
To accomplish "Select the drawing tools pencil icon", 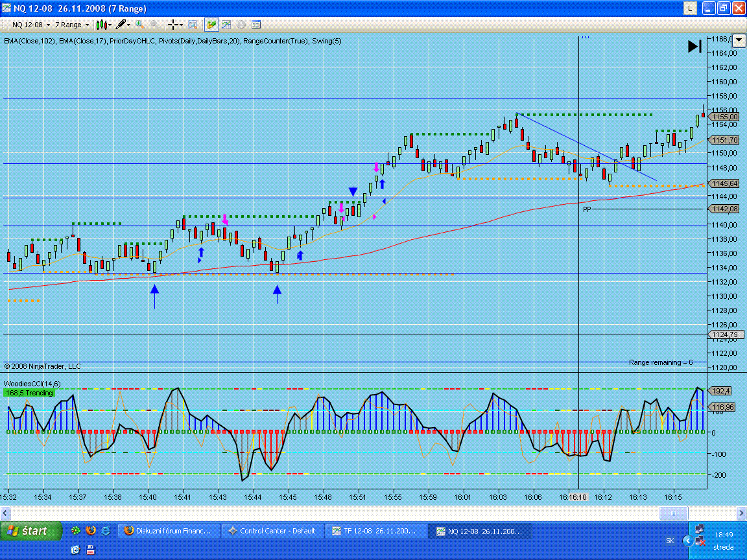I will point(123,25).
